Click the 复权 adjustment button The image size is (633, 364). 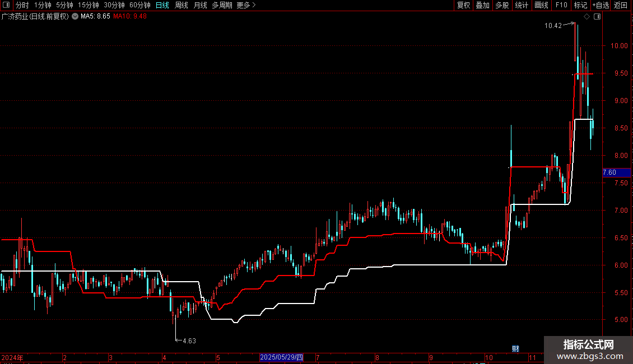463,5
